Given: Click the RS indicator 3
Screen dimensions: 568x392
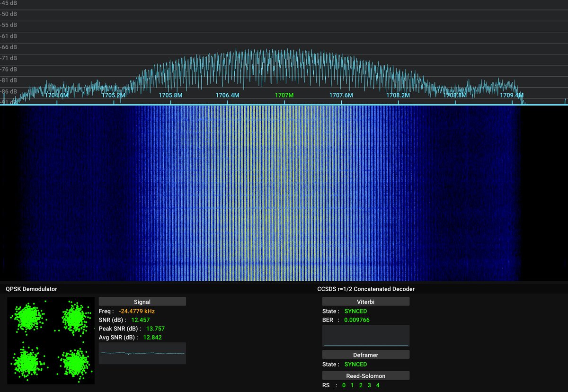Looking at the screenshot, I should pyautogui.click(x=369, y=385).
